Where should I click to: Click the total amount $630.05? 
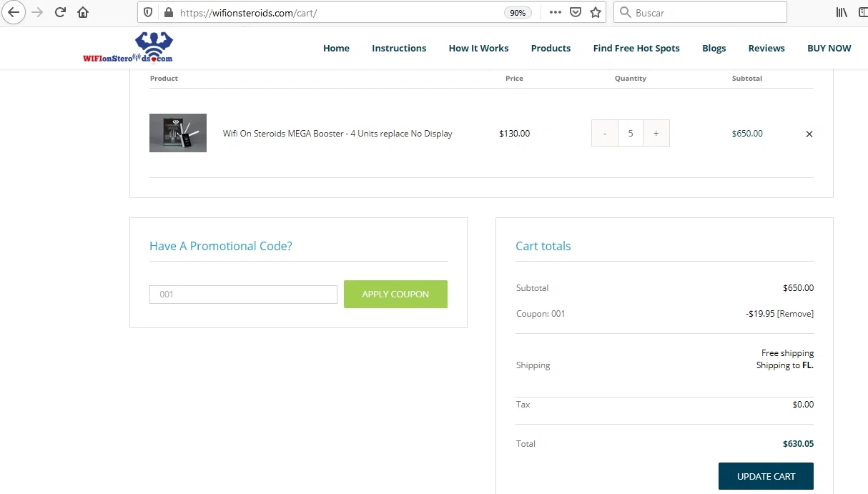798,444
